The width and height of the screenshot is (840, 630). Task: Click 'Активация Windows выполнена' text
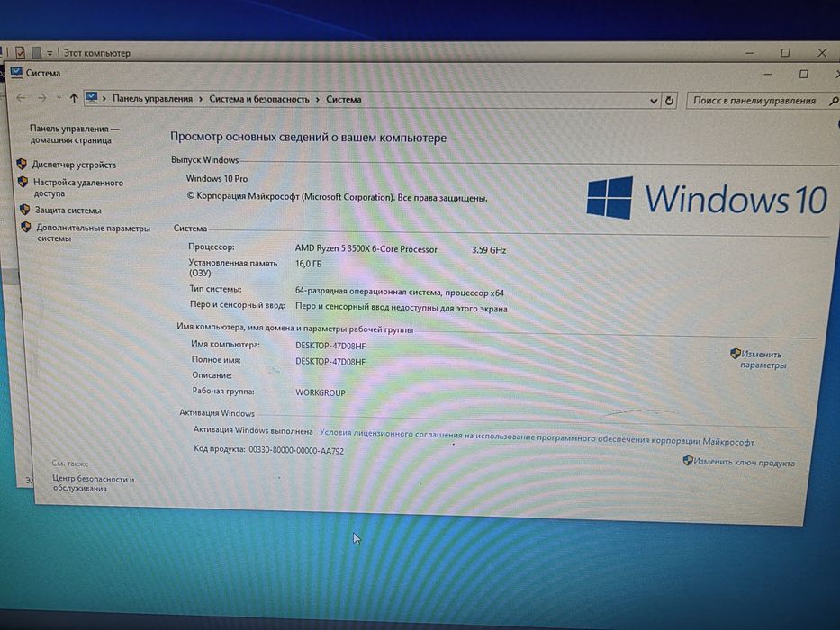coord(253,430)
